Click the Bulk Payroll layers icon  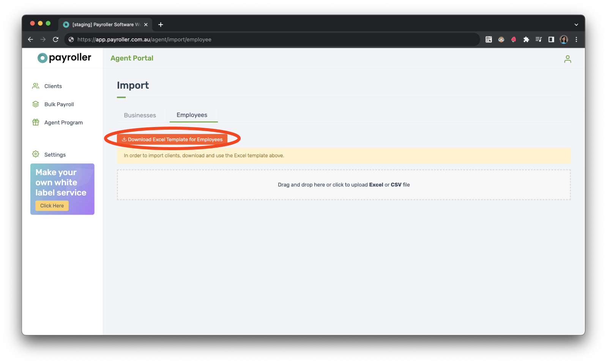[36, 104]
